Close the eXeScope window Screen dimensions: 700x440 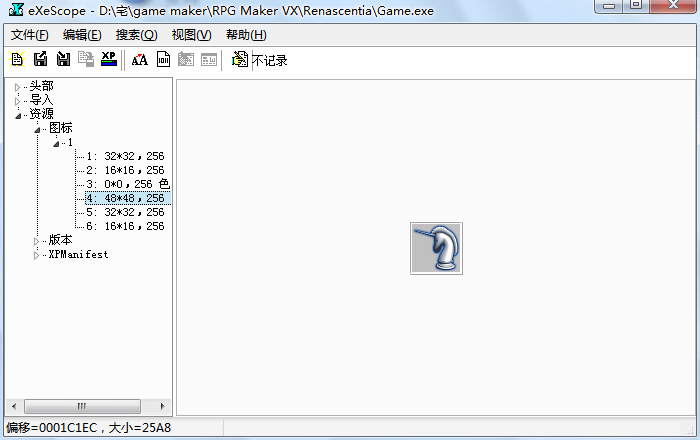coord(673,6)
